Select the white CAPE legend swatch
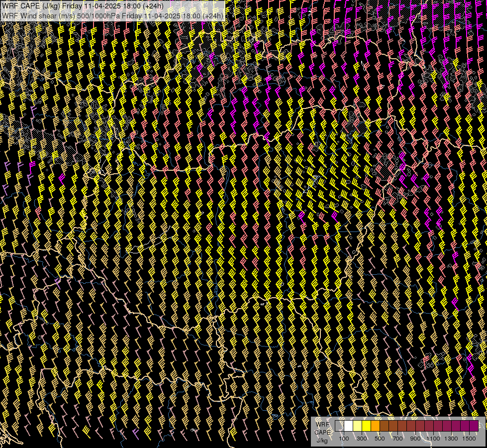The height and width of the screenshot is (448, 487). tap(349, 426)
